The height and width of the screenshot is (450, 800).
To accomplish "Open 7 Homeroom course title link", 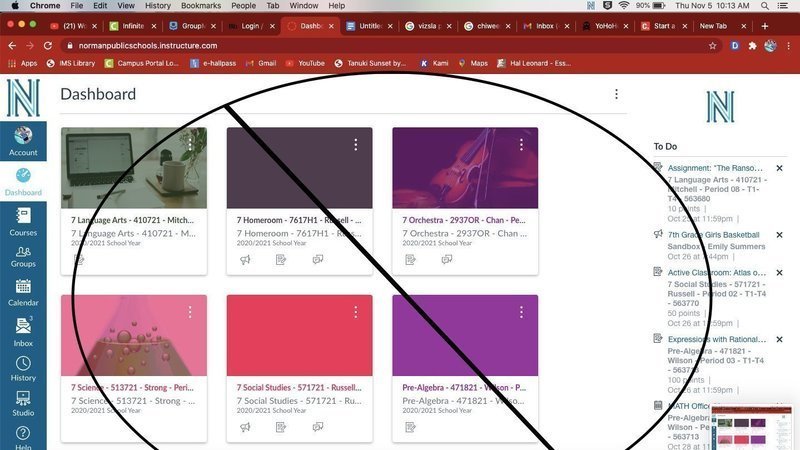I will pos(298,220).
